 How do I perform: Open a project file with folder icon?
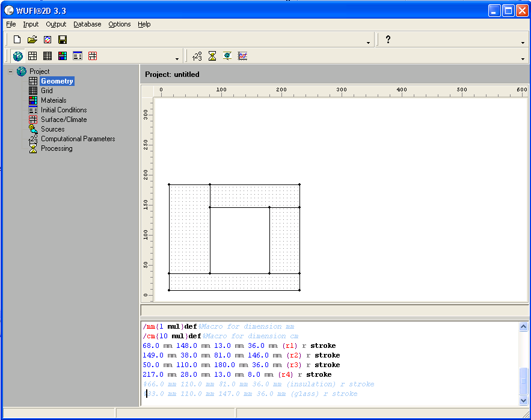pyautogui.click(x=32, y=40)
